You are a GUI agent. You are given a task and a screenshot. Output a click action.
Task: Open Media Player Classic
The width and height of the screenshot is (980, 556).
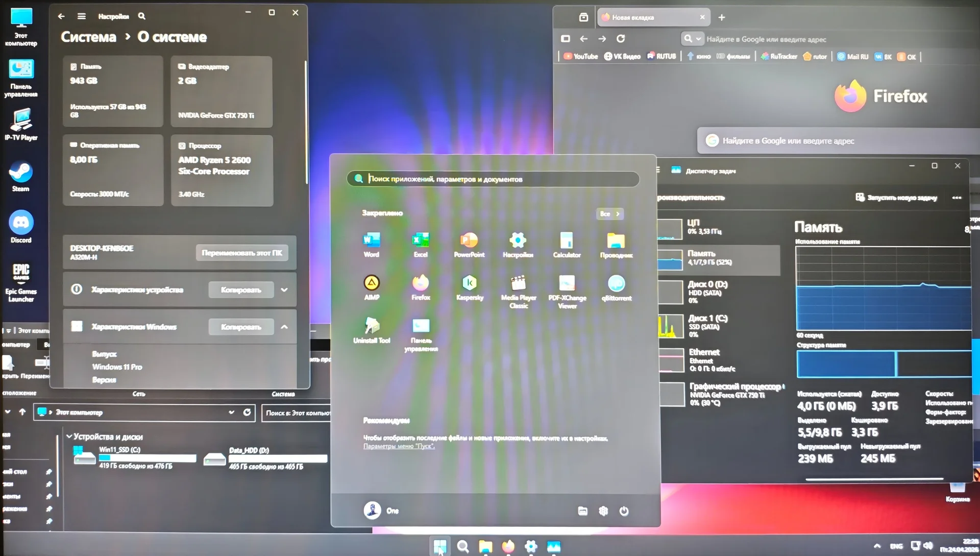(518, 292)
